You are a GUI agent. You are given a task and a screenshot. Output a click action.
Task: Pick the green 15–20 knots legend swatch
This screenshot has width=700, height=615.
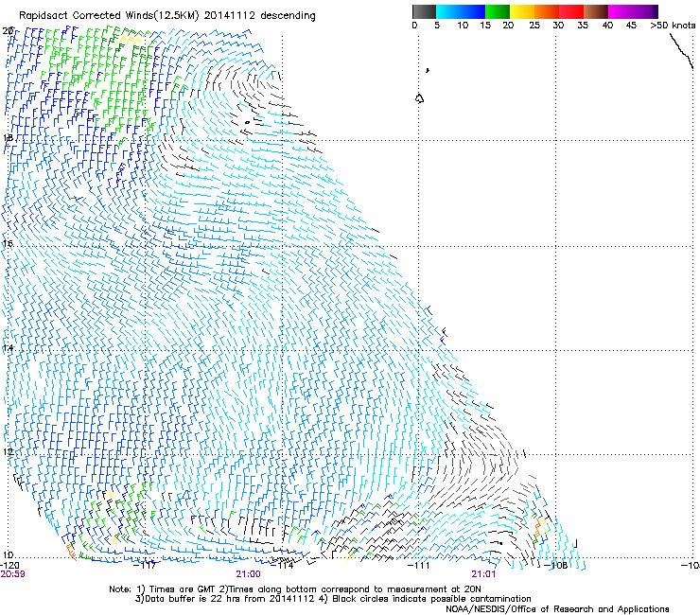[498, 11]
